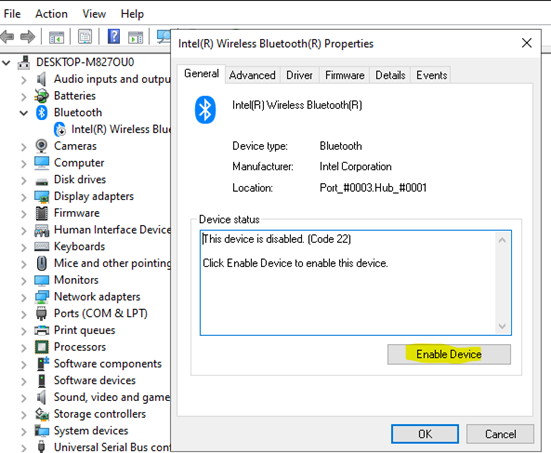
Task: Close the Bluetooth Properties dialog
Action: pos(526,43)
